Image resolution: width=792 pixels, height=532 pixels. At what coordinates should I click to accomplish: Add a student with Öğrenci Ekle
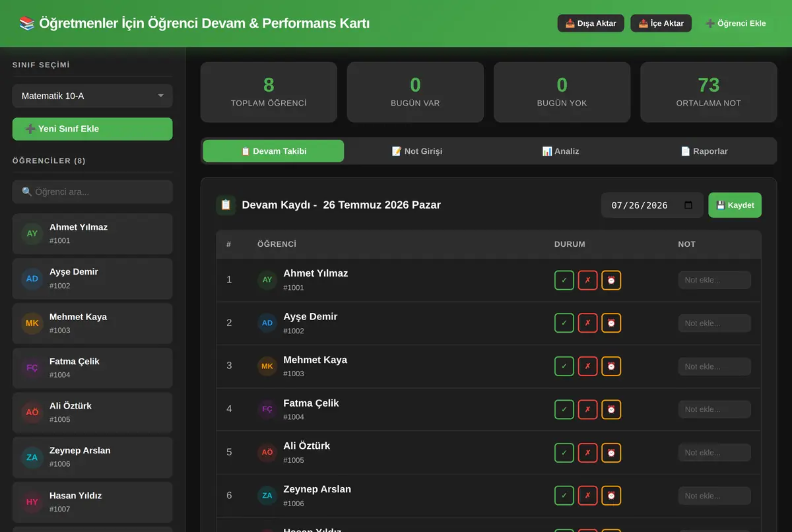tap(736, 23)
